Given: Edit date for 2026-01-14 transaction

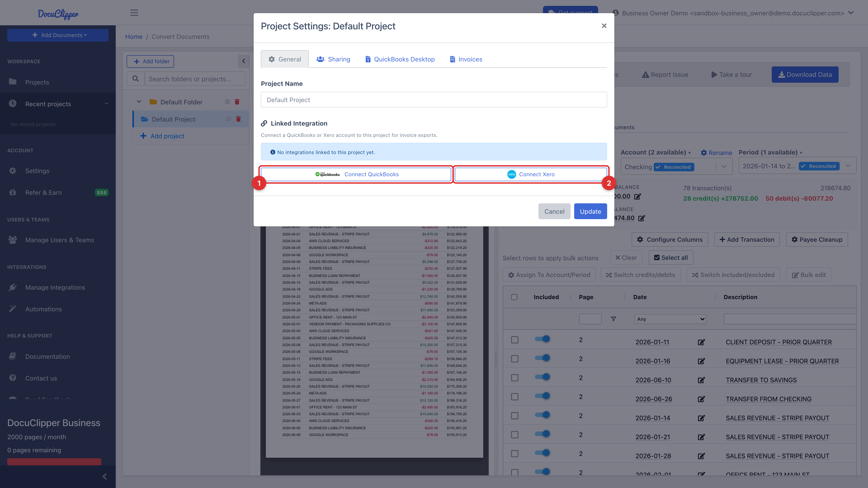Looking at the screenshot, I should (701, 418).
